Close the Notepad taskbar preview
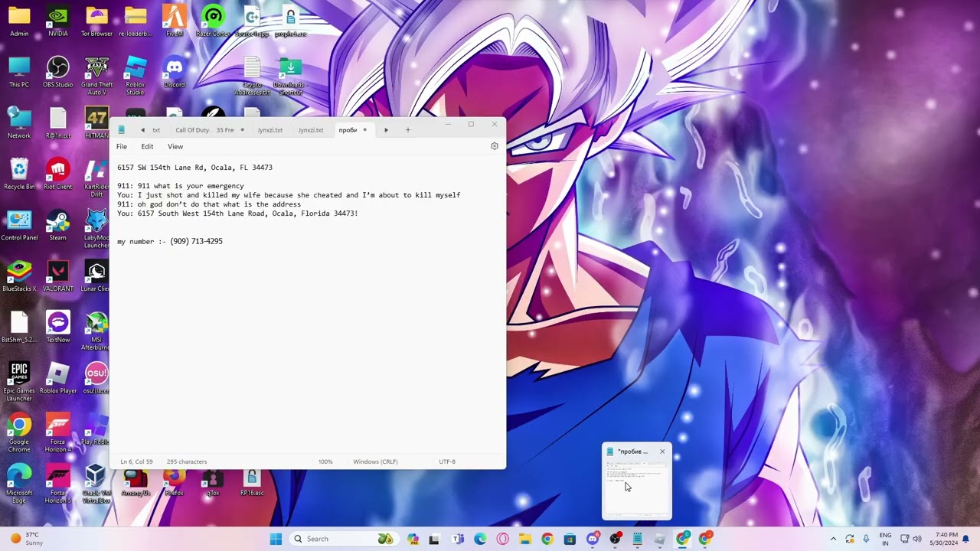 (662, 452)
